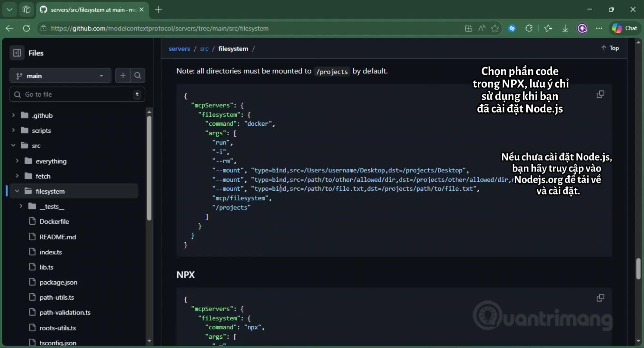Open the split screen icon
The width and height of the screenshot is (644, 348).
pos(468,28)
